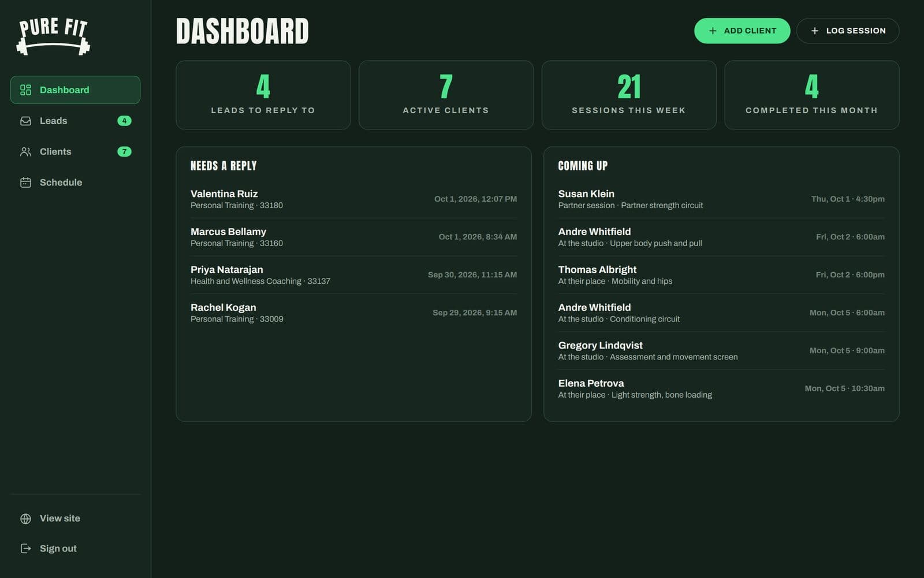Open the Sessions This Week stat card
Screen dimensions: 924x578
629,95
